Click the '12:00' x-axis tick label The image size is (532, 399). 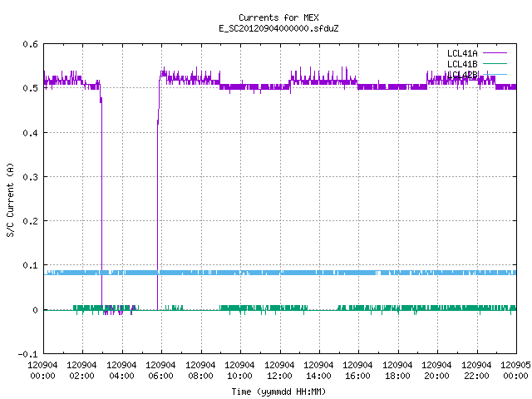[279, 376]
